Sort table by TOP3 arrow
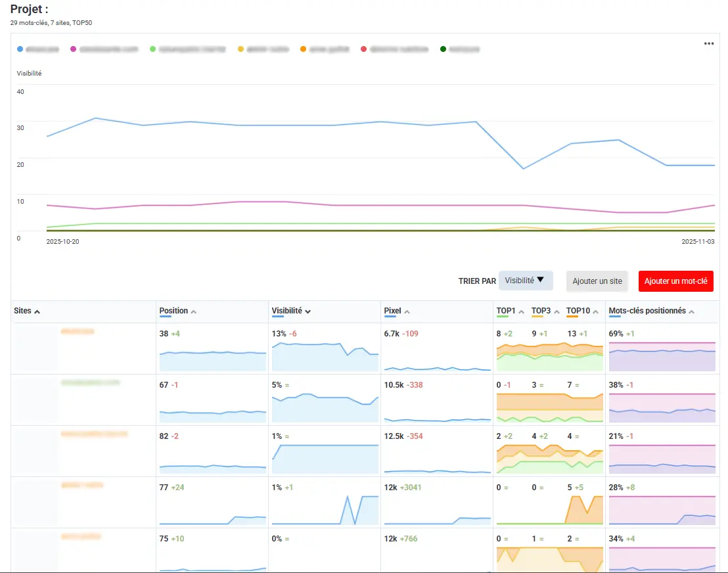This screenshot has height=573, width=728. [x=556, y=311]
